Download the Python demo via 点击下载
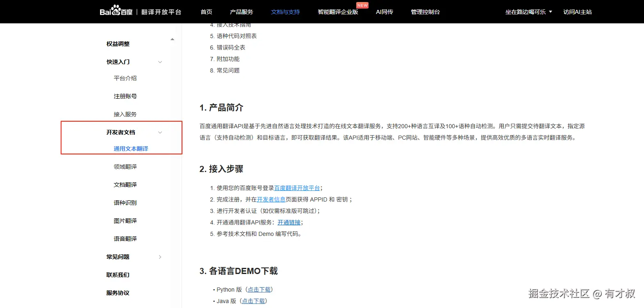Screen dimensions: 644x308 coord(259,290)
